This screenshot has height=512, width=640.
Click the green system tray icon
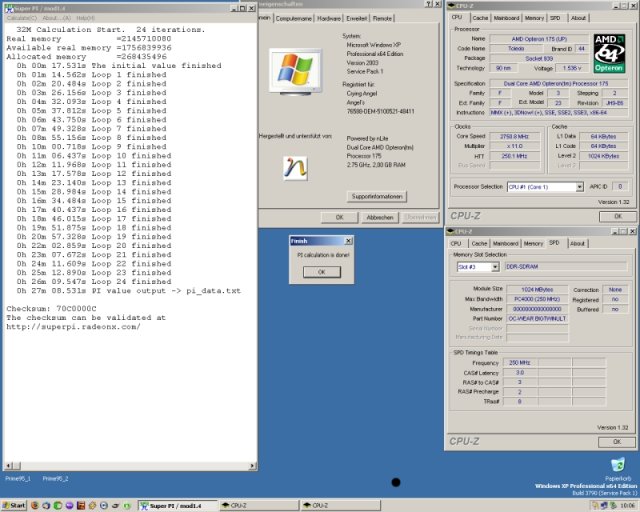coord(613,505)
